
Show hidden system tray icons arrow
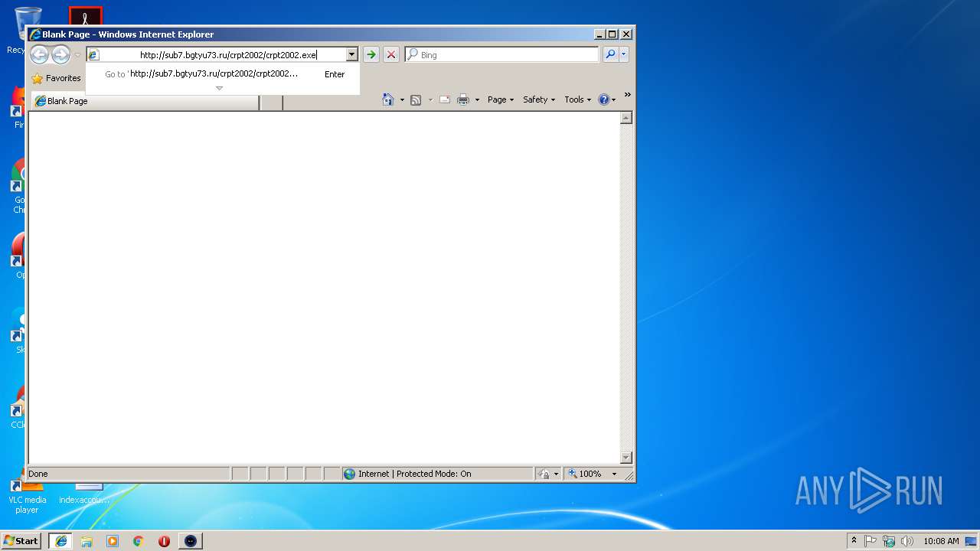(854, 541)
